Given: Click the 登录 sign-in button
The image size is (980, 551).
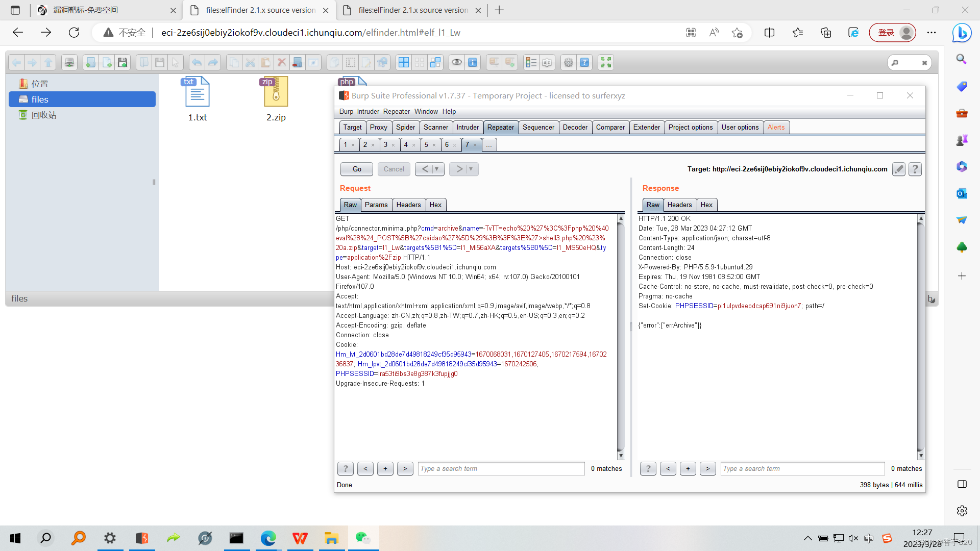Looking at the screenshot, I should pos(893,33).
